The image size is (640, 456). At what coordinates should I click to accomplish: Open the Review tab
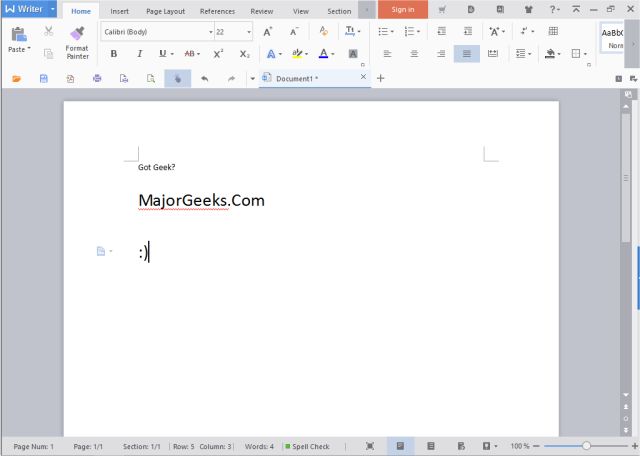(262, 11)
